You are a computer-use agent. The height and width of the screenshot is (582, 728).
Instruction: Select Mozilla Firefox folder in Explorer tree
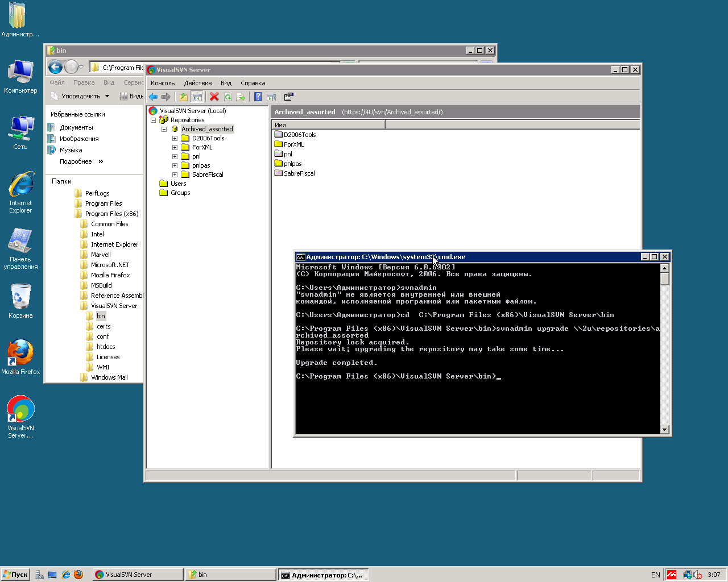pyautogui.click(x=110, y=275)
